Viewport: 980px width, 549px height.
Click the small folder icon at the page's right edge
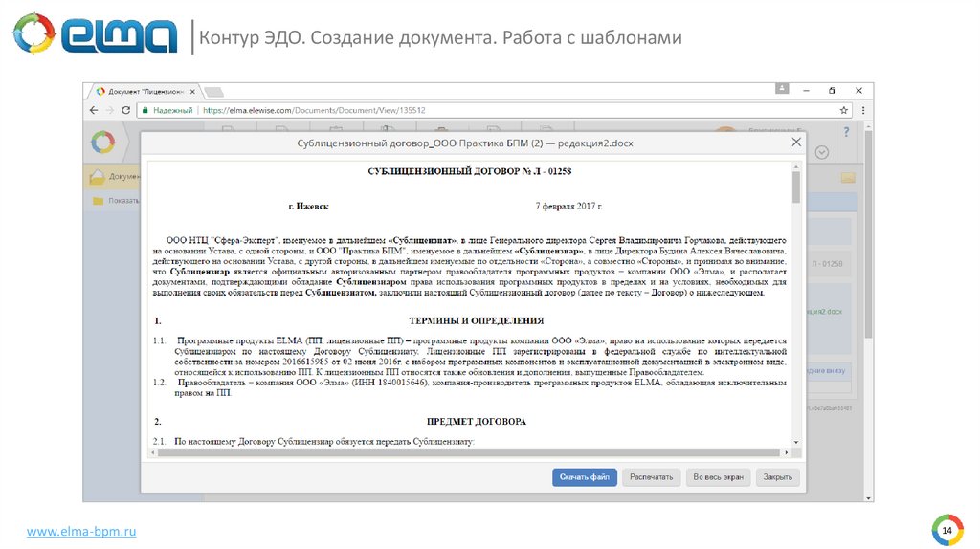pos(848,178)
